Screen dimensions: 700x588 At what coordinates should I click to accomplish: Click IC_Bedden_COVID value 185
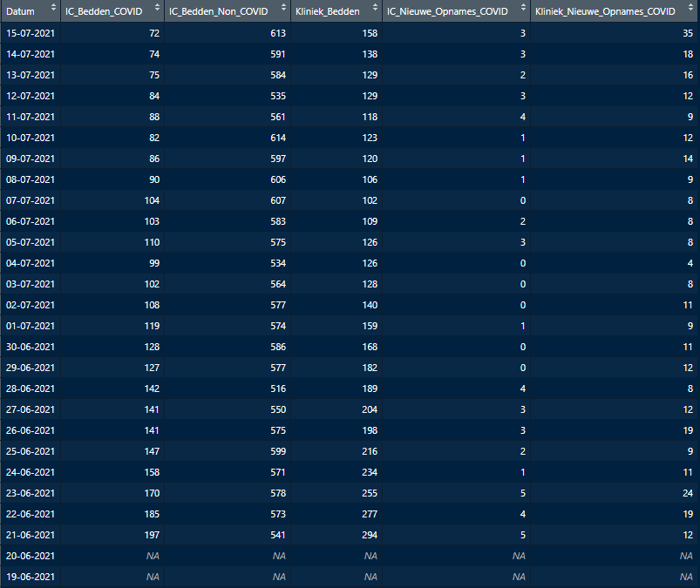(152, 514)
